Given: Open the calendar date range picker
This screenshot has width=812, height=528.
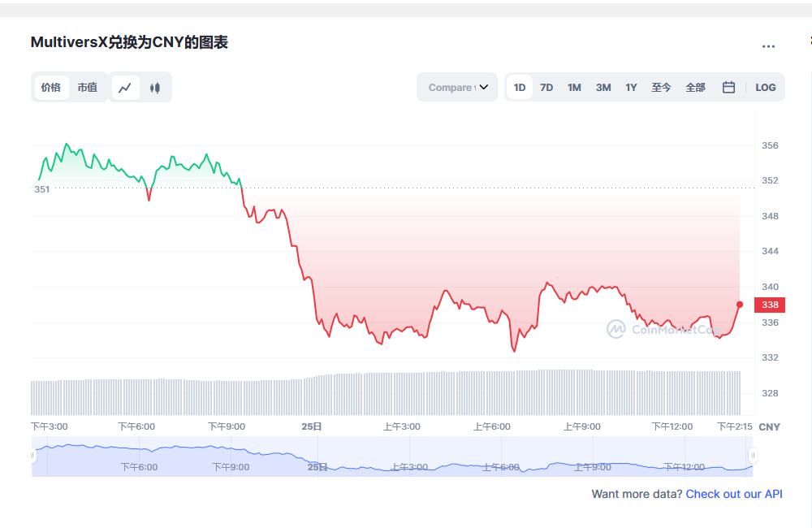Looking at the screenshot, I should [x=728, y=87].
